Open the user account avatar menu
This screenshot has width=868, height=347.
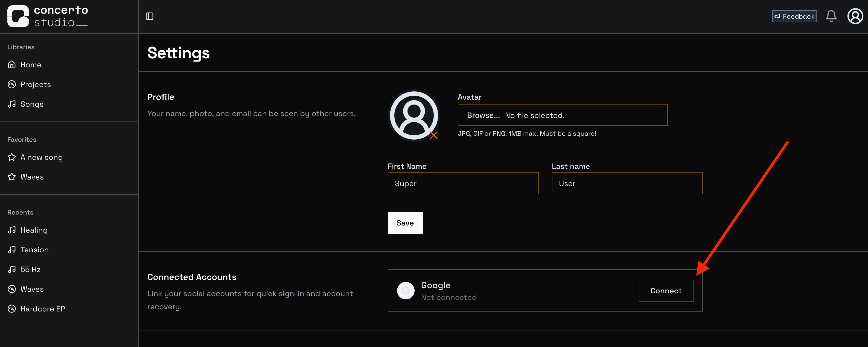pyautogui.click(x=855, y=16)
